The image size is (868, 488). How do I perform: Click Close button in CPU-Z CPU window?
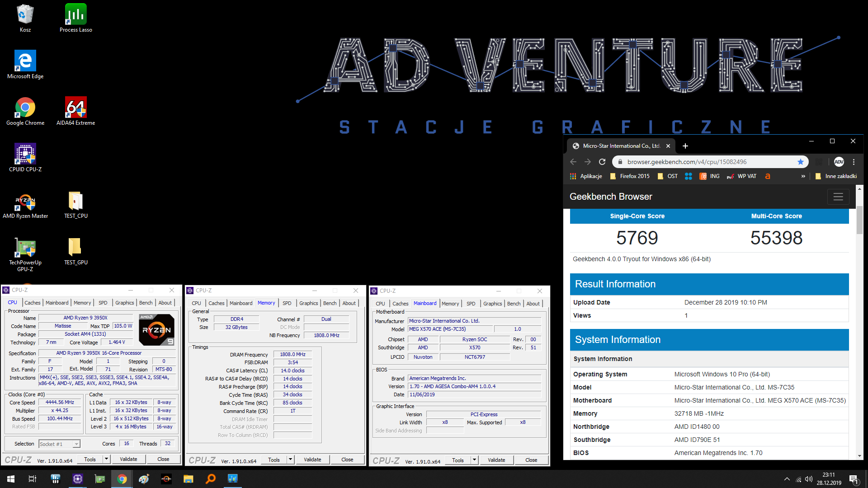tap(163, 459)
